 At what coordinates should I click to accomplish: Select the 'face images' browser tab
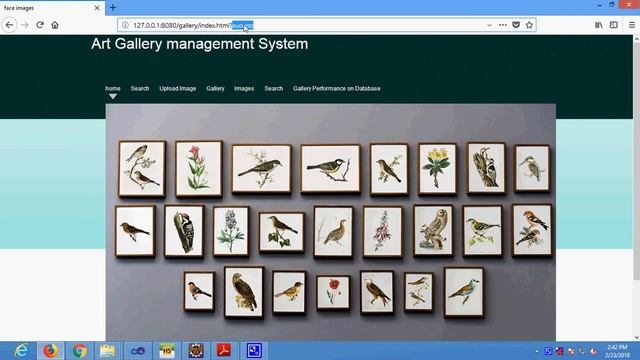[52, 8]
